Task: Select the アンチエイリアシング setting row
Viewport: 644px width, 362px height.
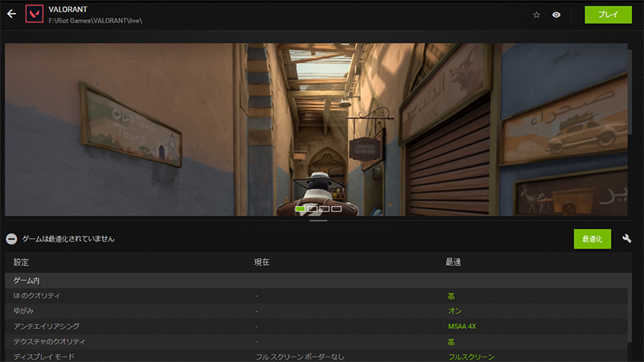Action: pyautogui.click(x=316, y=327)
